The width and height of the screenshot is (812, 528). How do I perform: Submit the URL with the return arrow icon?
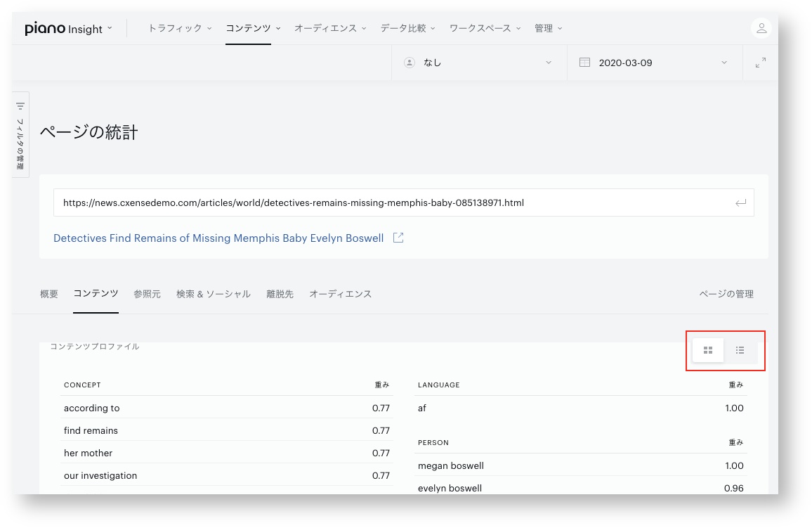(740, 202)
